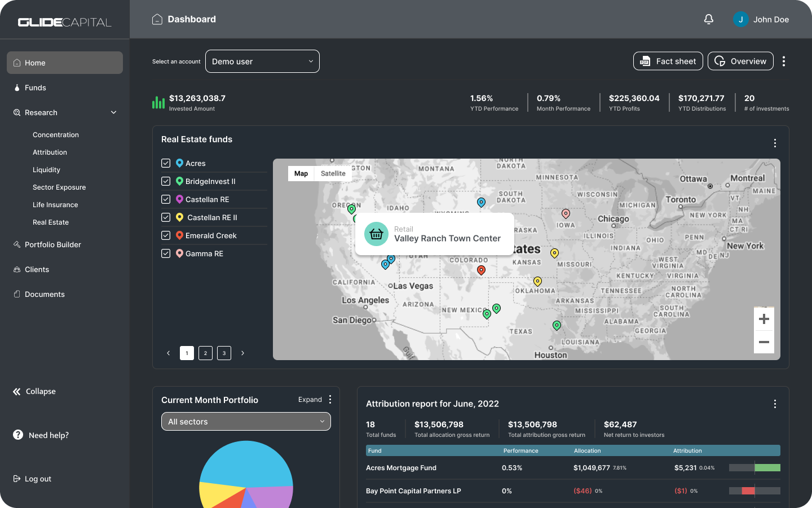Expand the Current Month Portfolio panel
The width and height of the screenshot is (812, 508).
click(x=310, y=399)
